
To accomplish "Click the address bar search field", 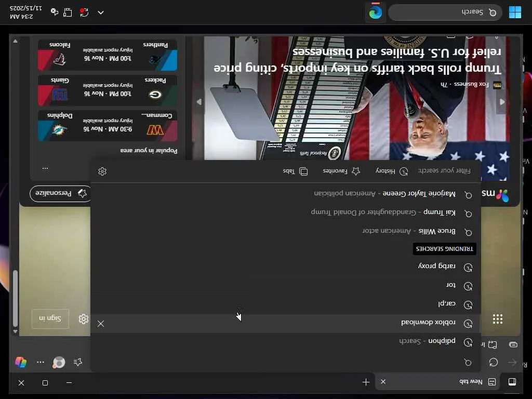I will tap(286, 362).
